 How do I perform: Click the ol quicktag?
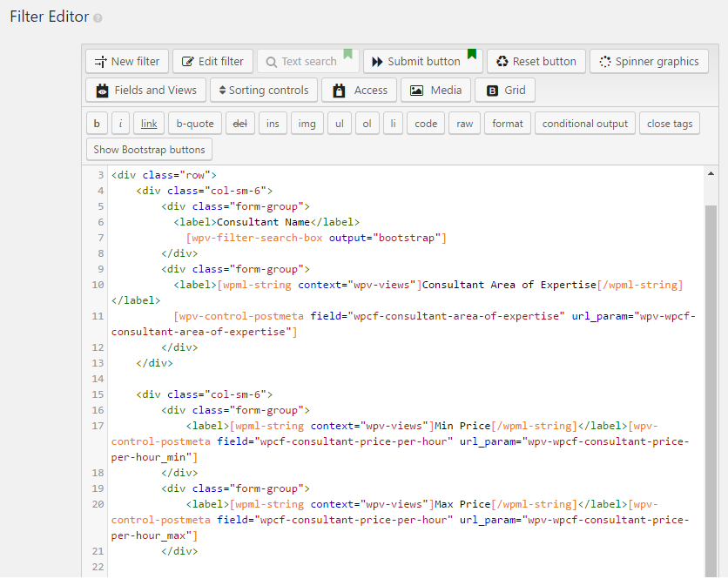pos(367,124)
